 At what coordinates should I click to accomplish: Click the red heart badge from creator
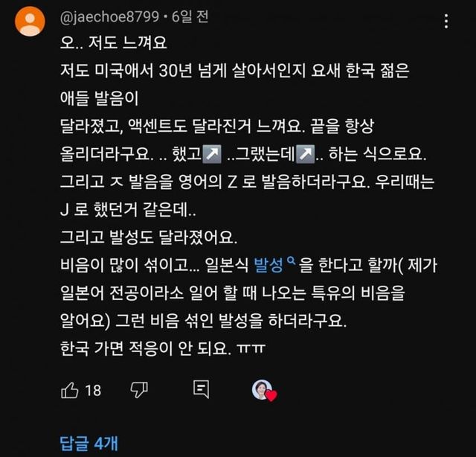271,395
